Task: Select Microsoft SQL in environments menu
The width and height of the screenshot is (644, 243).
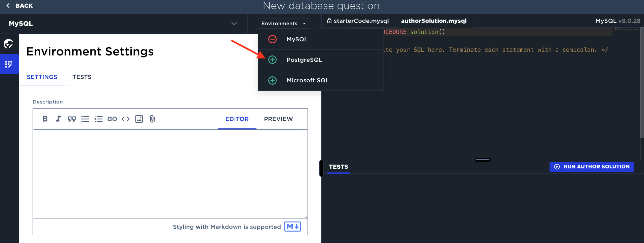Action: coord(321,80)
